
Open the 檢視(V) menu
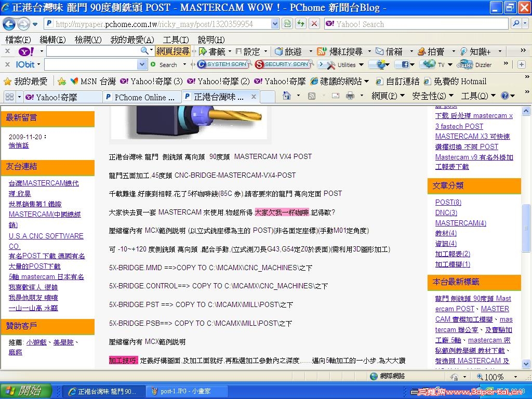pos(88,39)
